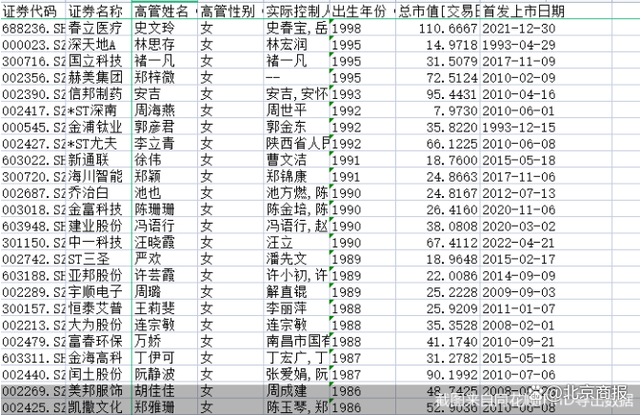Image resolution: width=640 pixels, height=415 pixels.
Task: Select the ST三圣 cell
Action: coord(98,259)
